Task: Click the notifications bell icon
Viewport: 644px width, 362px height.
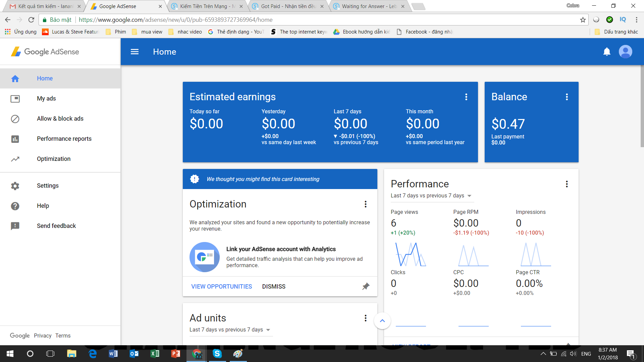Action: pyautogui.click(x=607, y=52)
